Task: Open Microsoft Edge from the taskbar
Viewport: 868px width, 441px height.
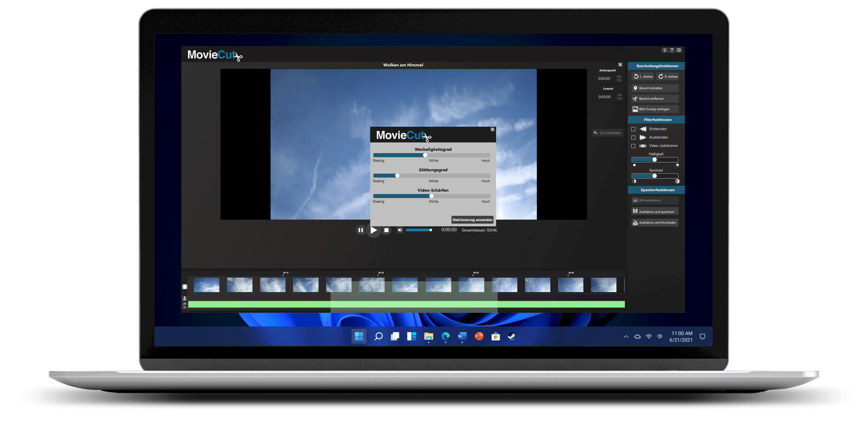Action: point(445,336)
